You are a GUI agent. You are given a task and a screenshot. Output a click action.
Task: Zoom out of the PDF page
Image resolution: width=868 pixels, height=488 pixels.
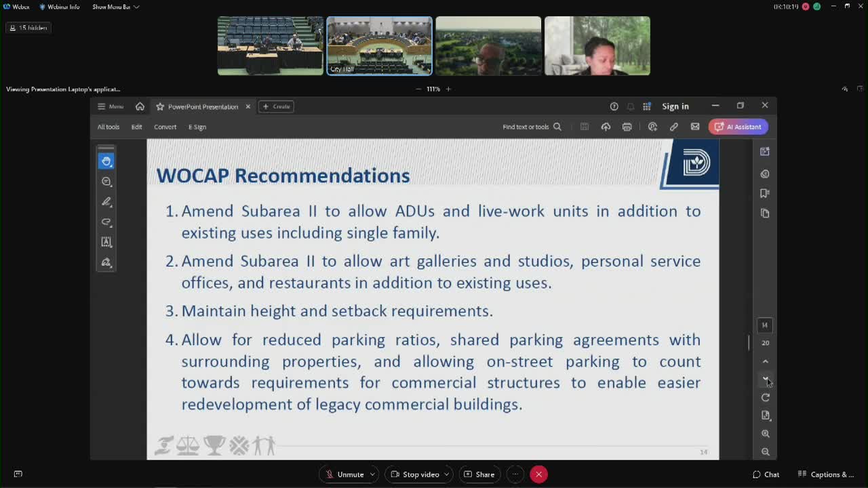[x=766, y=451]
